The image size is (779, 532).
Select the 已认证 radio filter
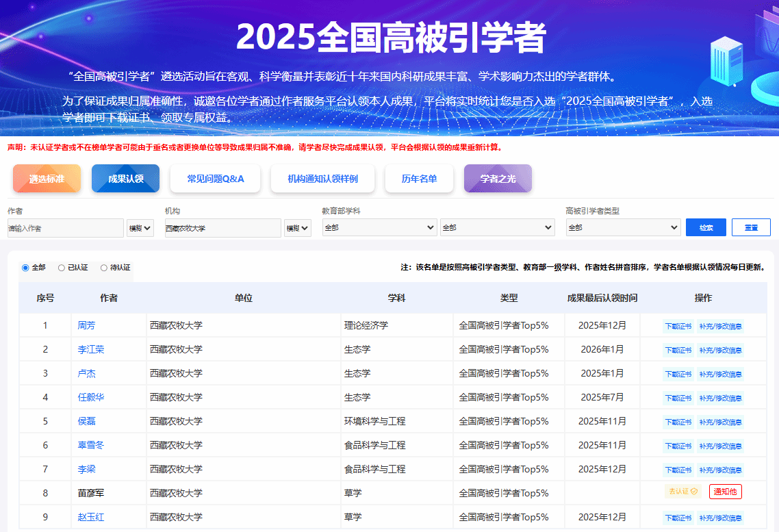click(x=62, y=268)
